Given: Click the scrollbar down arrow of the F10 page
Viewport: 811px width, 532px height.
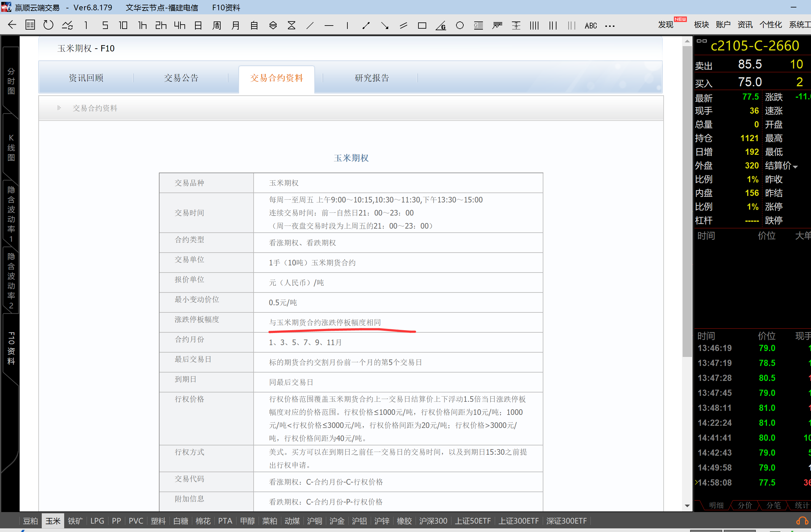Looking at the screenshot, I should [687, 506].
